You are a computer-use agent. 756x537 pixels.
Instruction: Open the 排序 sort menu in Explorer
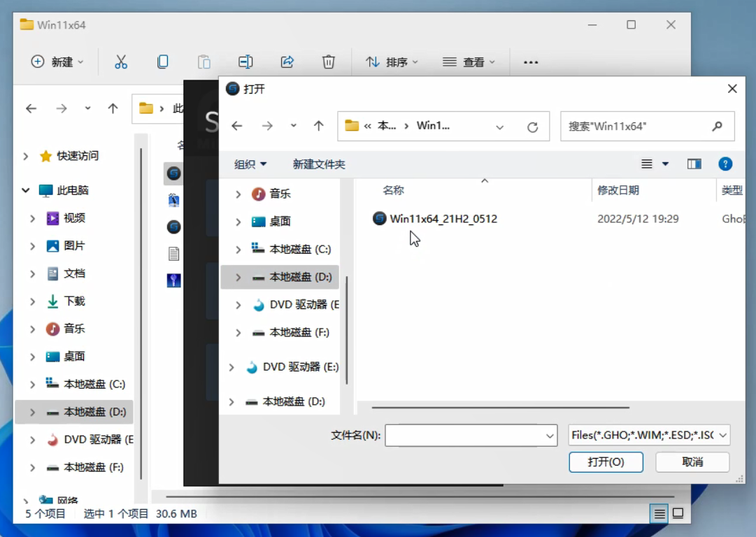(392, 62)
